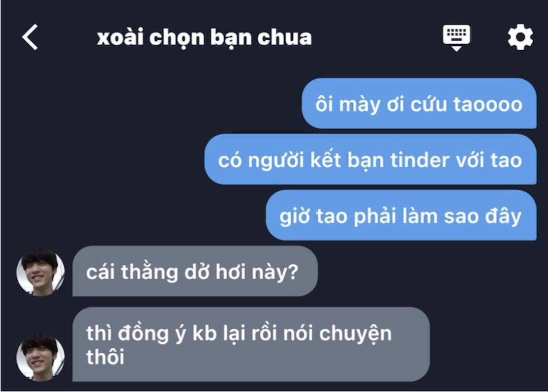Click the word "người" in the second blue bubble
The width and height of the screenshot is (548, 392).
[x=276, y=161]
